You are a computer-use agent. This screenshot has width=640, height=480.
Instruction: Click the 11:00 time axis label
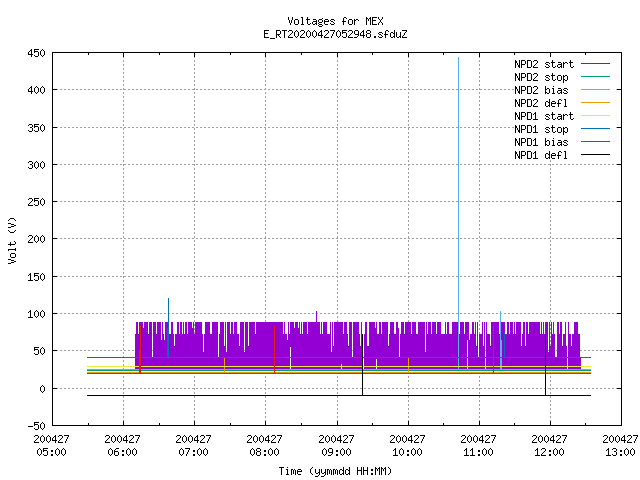point(478,452)
